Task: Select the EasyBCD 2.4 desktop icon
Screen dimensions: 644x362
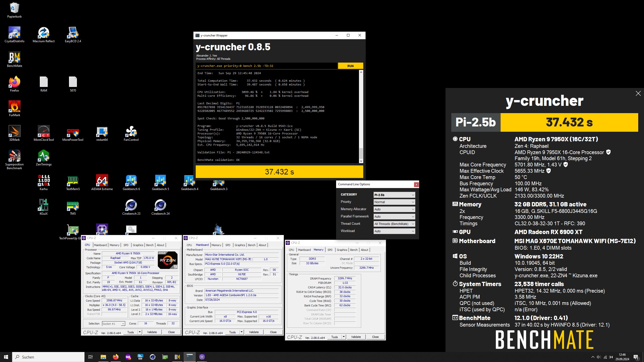Action: (73, 35)
